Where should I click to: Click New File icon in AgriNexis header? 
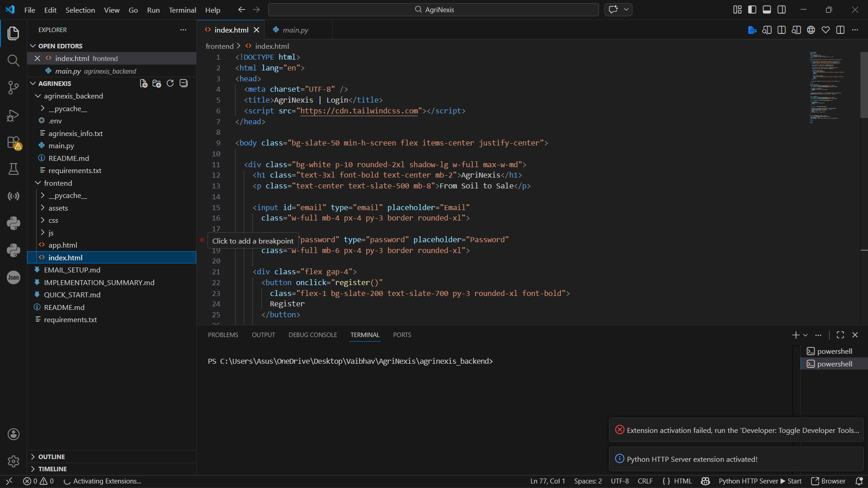(x=143, y=84)
